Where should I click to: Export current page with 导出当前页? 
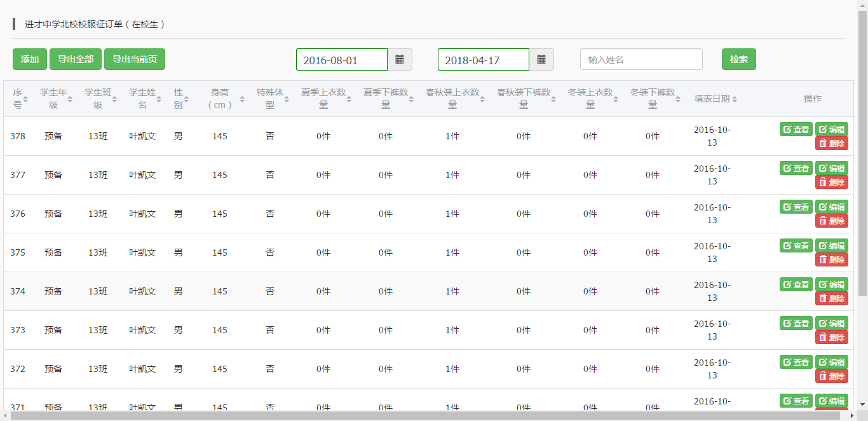coord(135,59)
